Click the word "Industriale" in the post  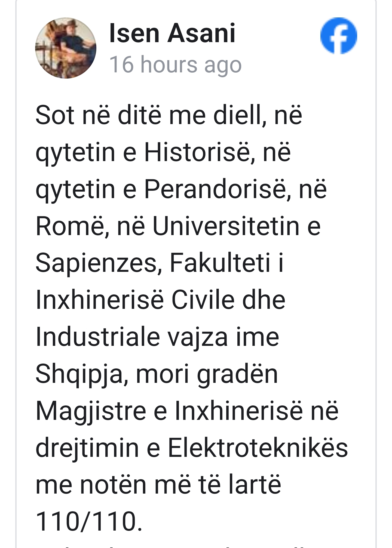pos(97,337)
